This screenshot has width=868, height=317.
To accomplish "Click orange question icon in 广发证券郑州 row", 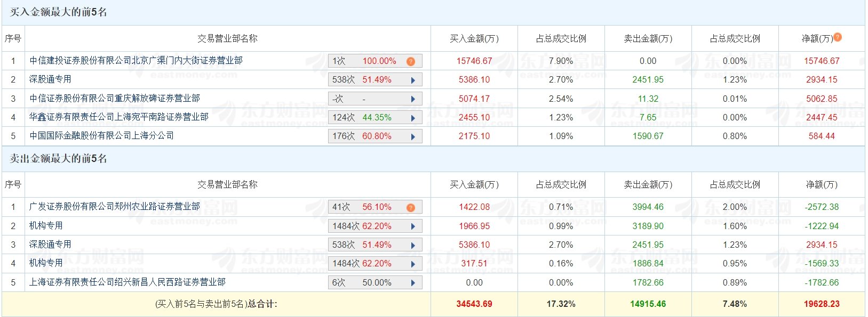I will click(x=410, y=207).
